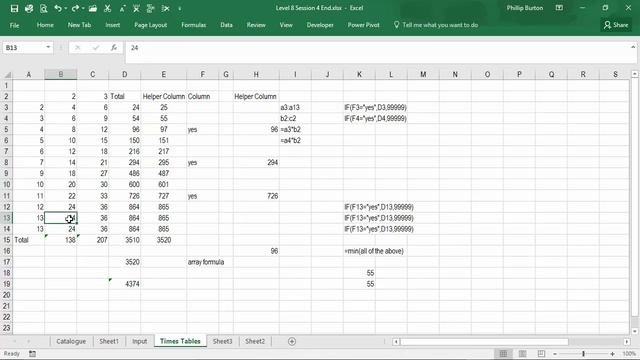Open the File menu
640x360 pixels.
tap(14, 25)
